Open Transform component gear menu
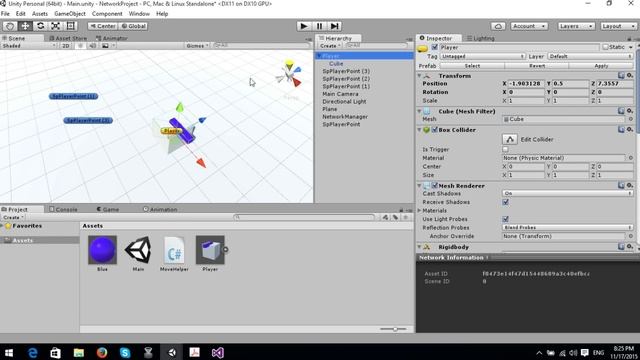 630,76
